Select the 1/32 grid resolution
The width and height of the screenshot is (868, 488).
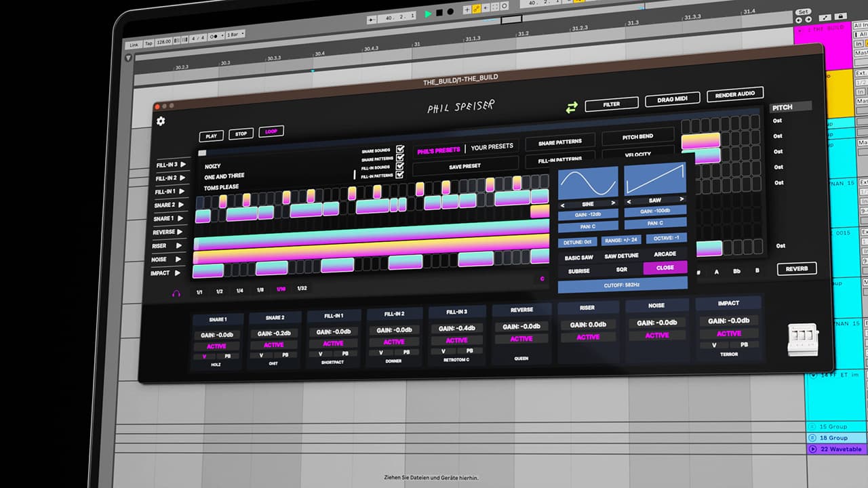pyautogui.click(x=302, y=288)
